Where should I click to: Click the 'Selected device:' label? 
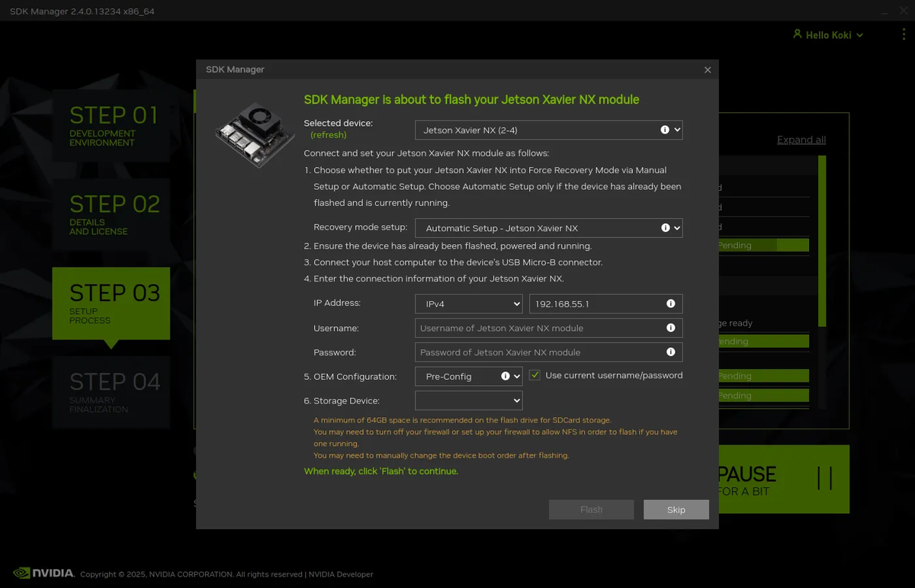[x=338, y=123]
